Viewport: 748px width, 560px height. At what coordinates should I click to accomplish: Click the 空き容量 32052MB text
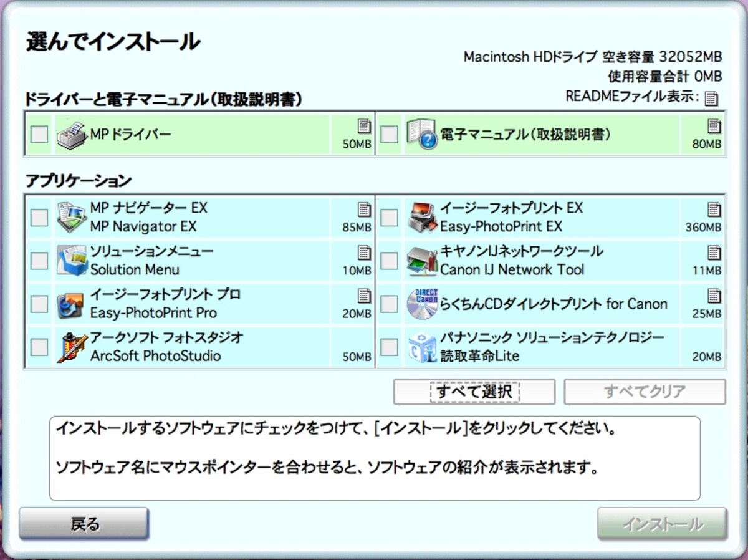(662, 57)
